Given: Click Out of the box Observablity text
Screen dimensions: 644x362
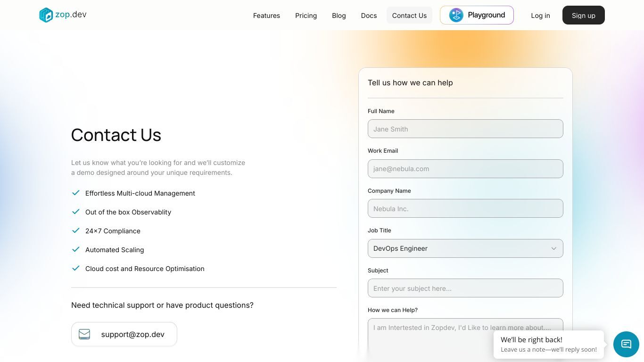Looking at the screenshot, I should point(128,212).
